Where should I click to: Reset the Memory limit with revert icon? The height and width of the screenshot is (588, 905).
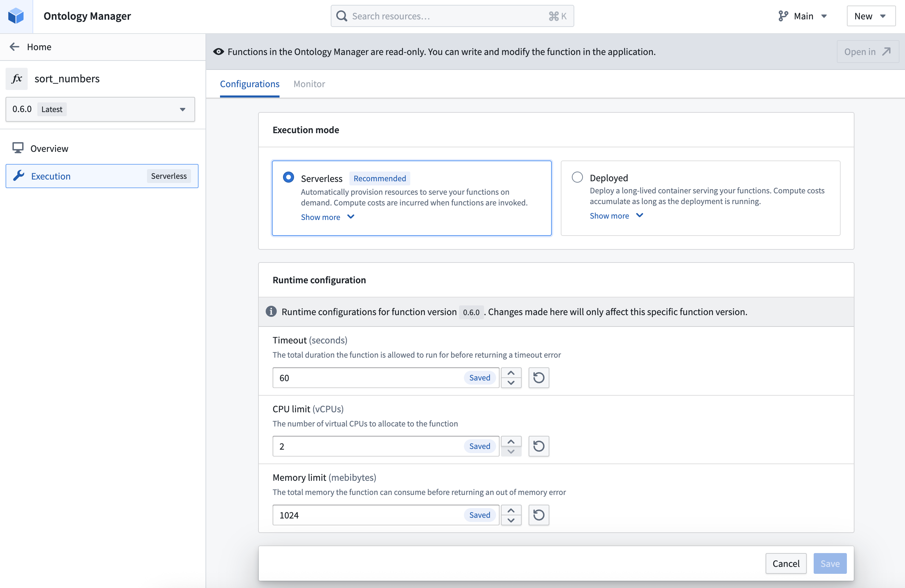tap(538, 515)
